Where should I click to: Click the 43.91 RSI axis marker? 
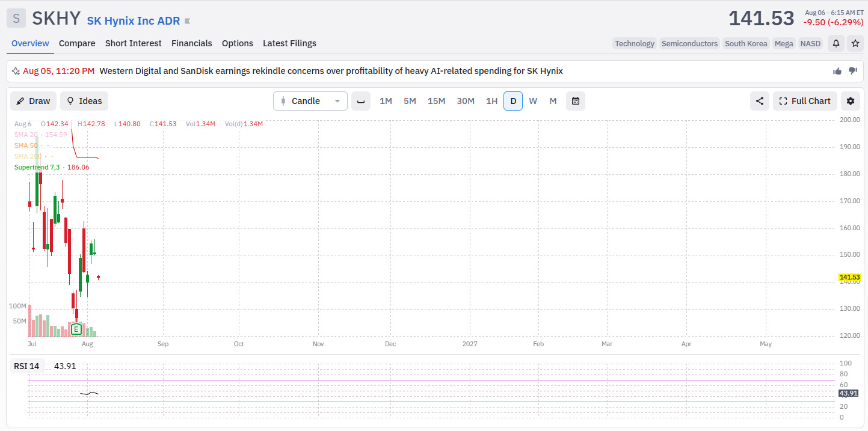click(x=849, y=394)
